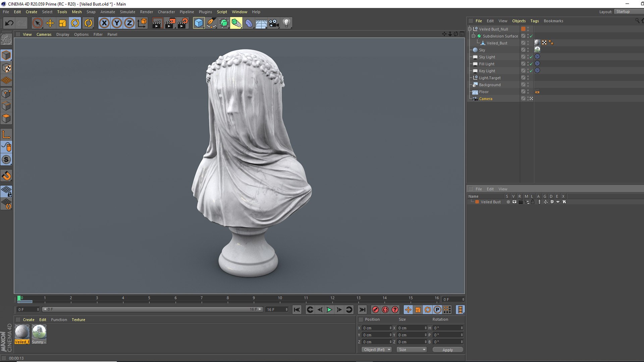Collapse the Veiled Bust_Null hierarchy
This screenshot has width=644, height=362.
click(470, 29)
